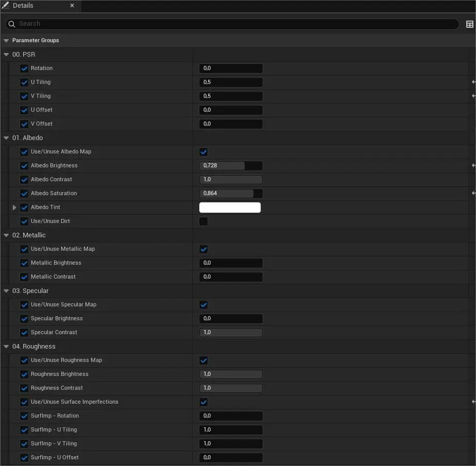
Task: Disable the V Tiling override checkbox
Action: (x=24, y=96)
